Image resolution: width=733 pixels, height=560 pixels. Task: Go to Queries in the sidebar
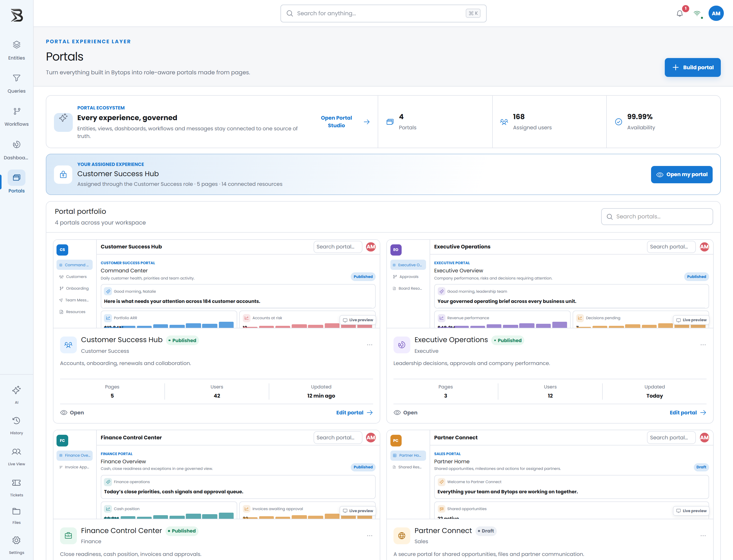pyautogui.click(x=16, y=84)
